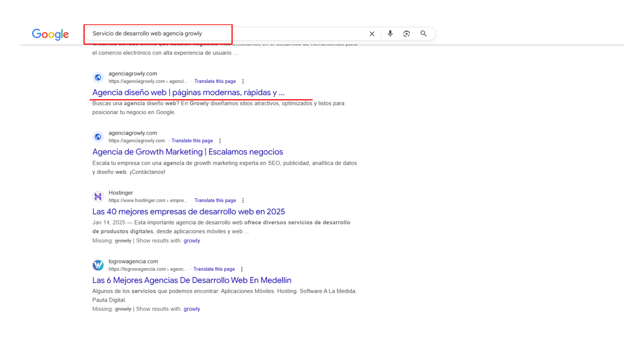The width and height of the screenshot is (644, 363).
Task: Click the bare https://agenciagrowly.com URL of the Growth Marketing result
Action: tap(137, 141)
